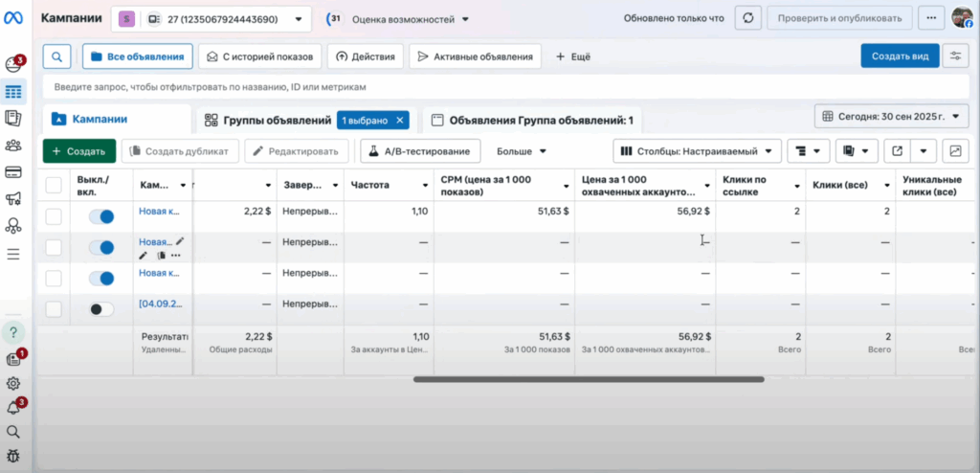Click the '+ Ещё' views button
The height and width of the screenshot is (473, 980).
click(x=573, y=56)
